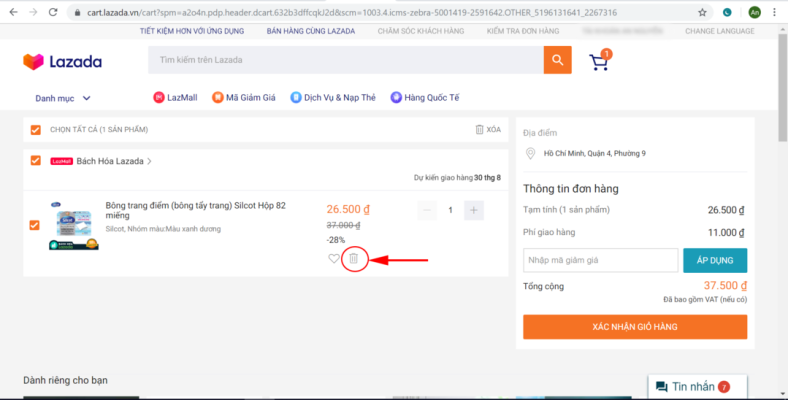Click Dành riêng cho bạn heading
The image size is (788, 400).
[x=65, y=380]
